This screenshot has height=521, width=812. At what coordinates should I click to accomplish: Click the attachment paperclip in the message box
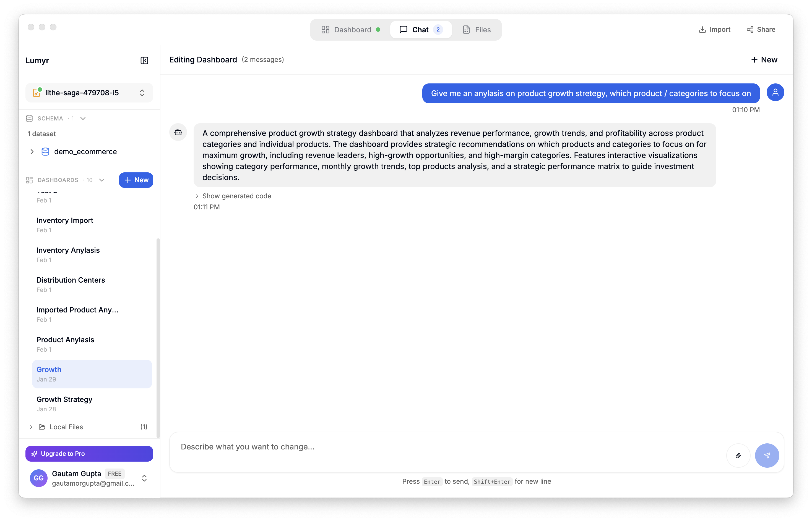[738, 455]
